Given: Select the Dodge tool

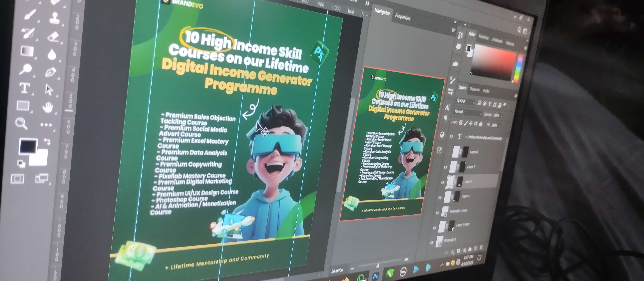Looking at the screenshot, I should coord(26,69).
